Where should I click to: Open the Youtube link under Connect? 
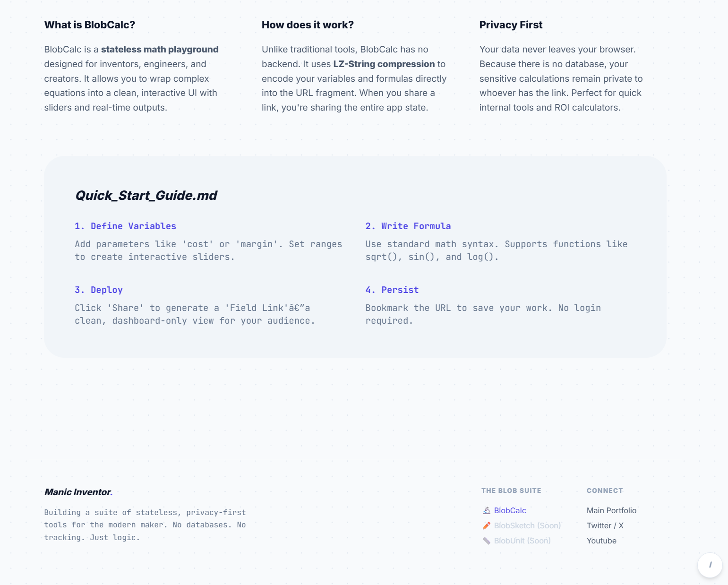coord(601,541)
